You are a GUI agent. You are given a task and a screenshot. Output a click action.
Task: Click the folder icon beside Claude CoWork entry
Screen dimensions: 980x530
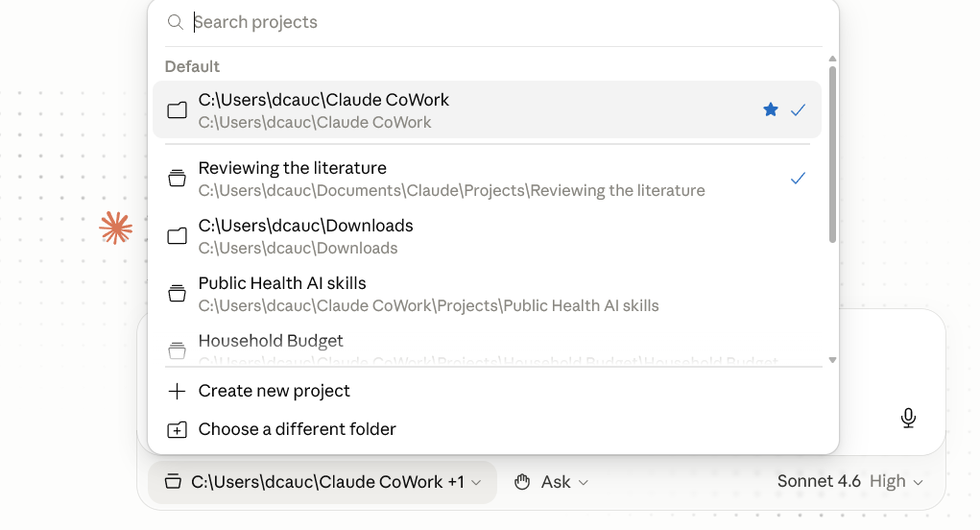coord(177,110)
